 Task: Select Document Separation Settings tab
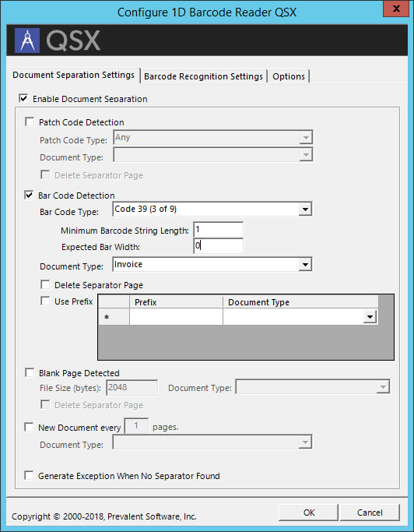tap(74, 75)
